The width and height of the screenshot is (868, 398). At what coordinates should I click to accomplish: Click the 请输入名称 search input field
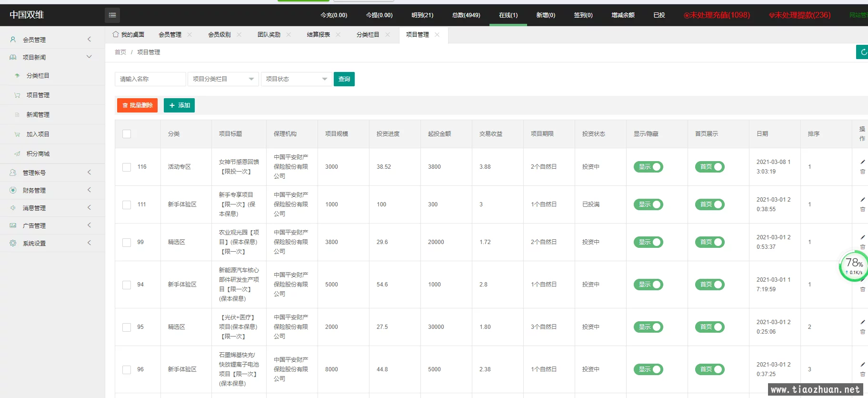(150, 79)
